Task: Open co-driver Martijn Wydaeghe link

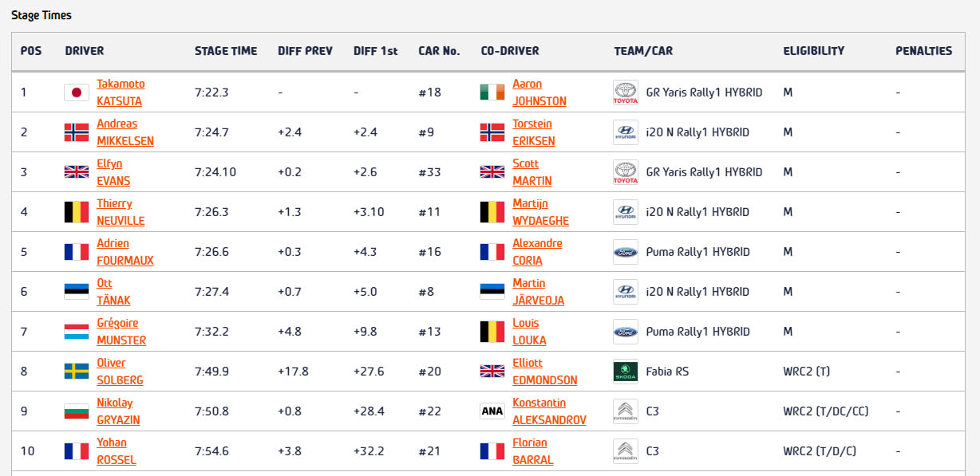Action: (540, 212)
